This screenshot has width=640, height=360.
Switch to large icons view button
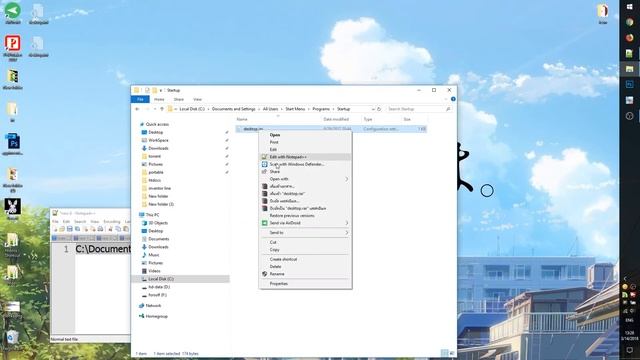pyautogui.click(x=451, y=353)
